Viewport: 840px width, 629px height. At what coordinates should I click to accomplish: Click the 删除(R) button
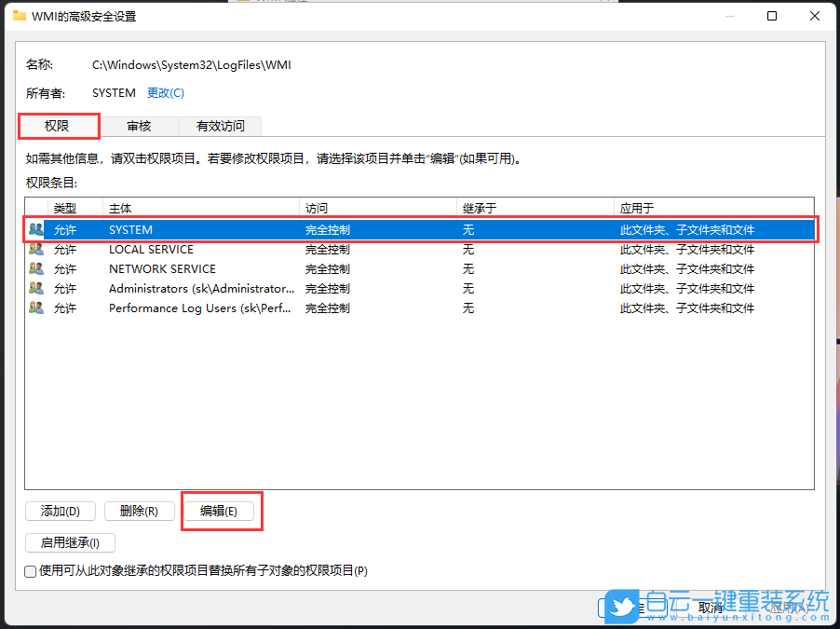[x=139, y=511]
